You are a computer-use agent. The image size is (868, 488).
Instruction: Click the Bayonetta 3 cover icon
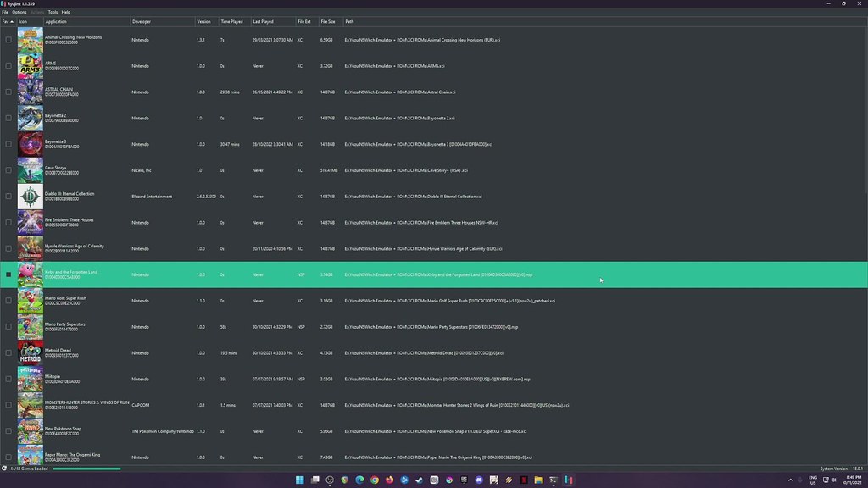tap(30, 144)
